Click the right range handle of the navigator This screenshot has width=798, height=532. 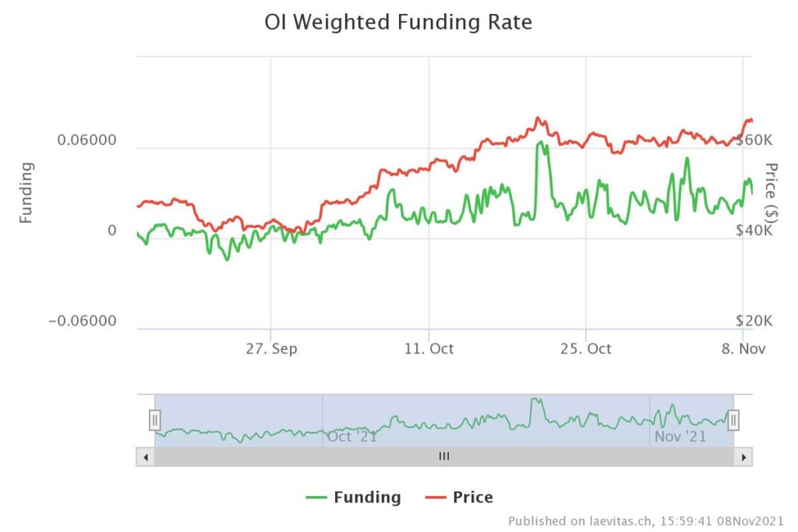click(733, 421)
